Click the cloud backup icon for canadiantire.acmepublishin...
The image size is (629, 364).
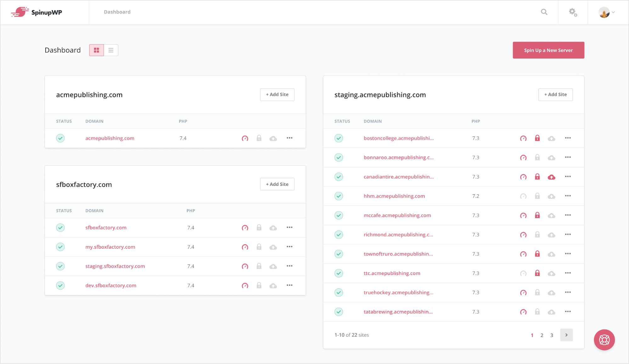click(551, 176)
